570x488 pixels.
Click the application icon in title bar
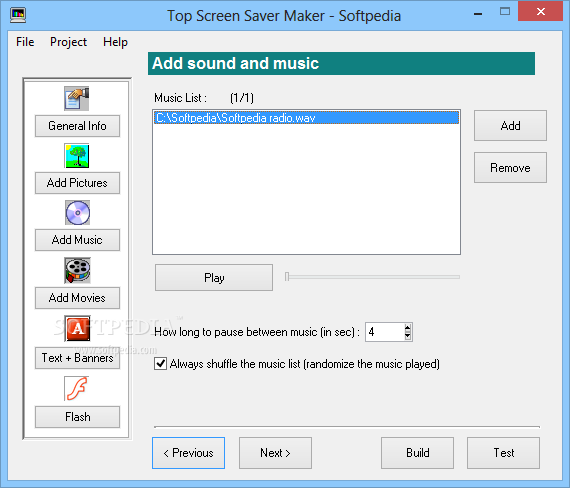coord(18,15)
